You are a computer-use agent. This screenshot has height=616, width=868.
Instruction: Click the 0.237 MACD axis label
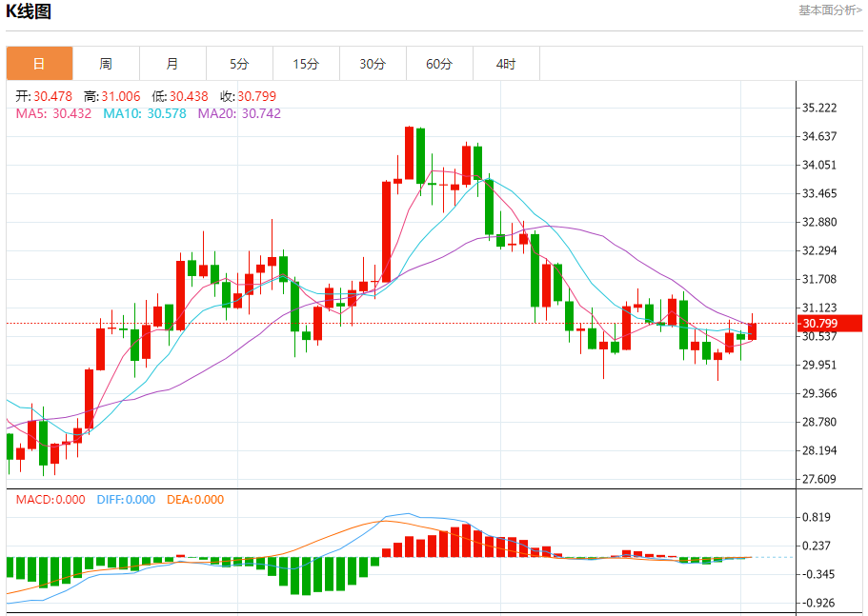click(x=817, y=546)
